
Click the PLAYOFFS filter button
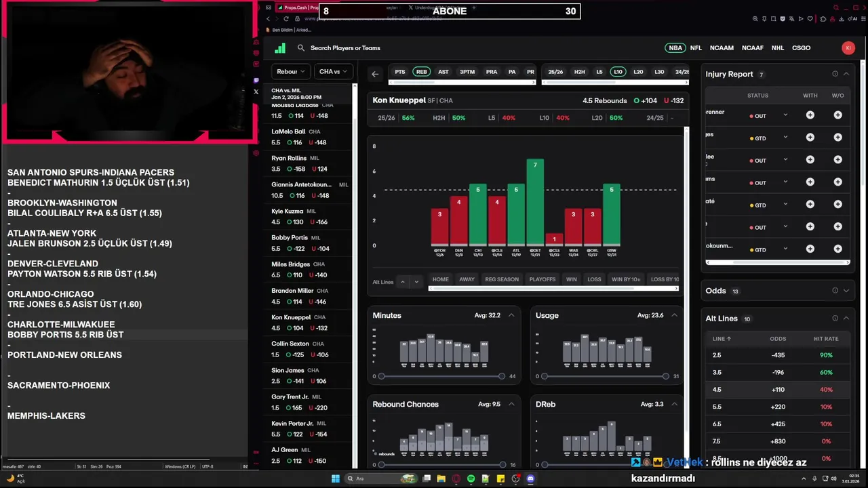pos(542,279)
